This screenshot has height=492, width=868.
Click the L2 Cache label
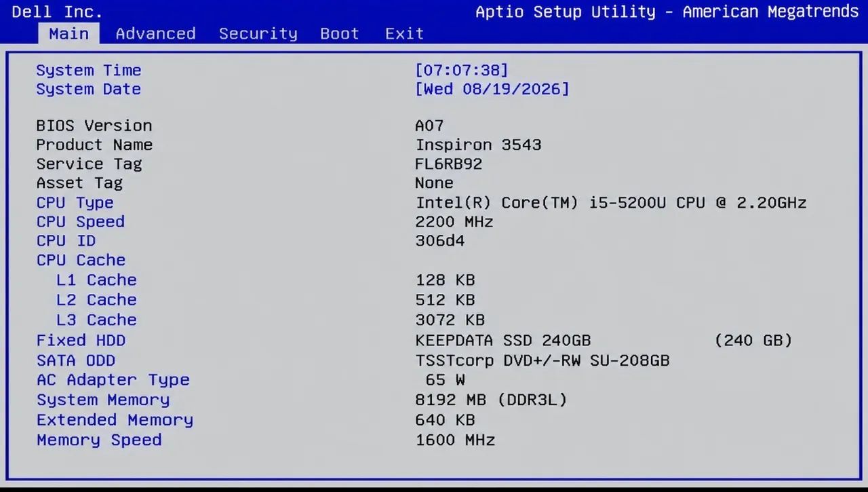pos(96,299)
